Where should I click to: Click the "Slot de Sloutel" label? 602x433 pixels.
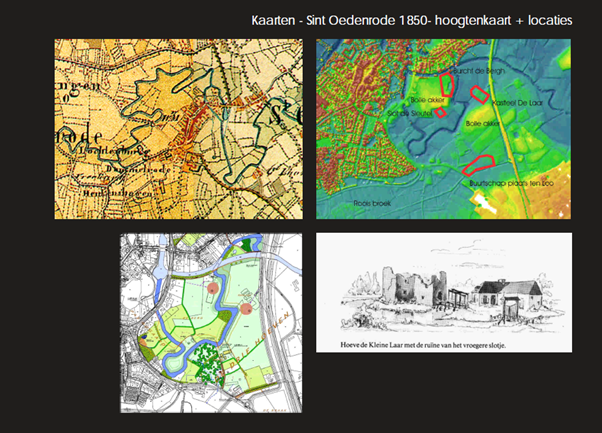(410, 113)
